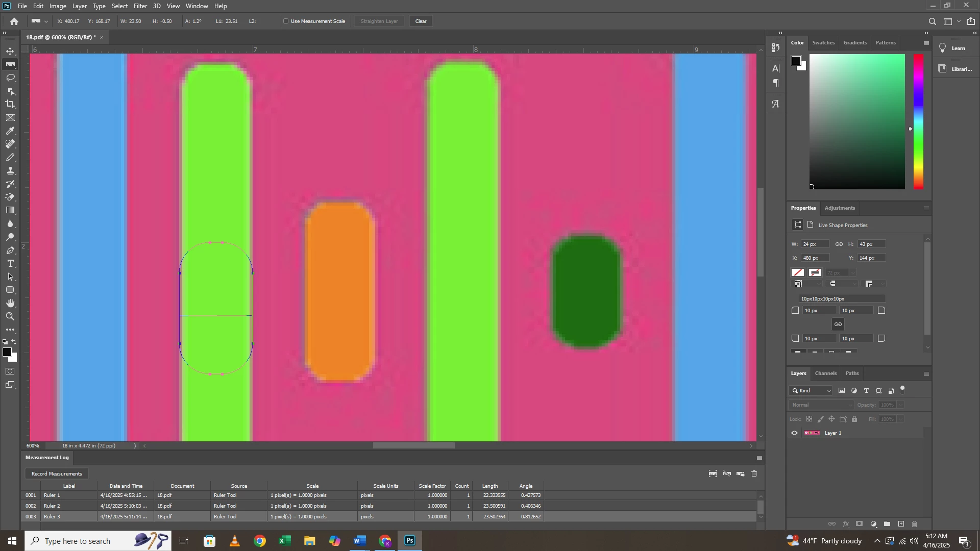Click the hue spectrum slider strip
The height and width of the screenshot is (551, 980).
coord(918,121)
